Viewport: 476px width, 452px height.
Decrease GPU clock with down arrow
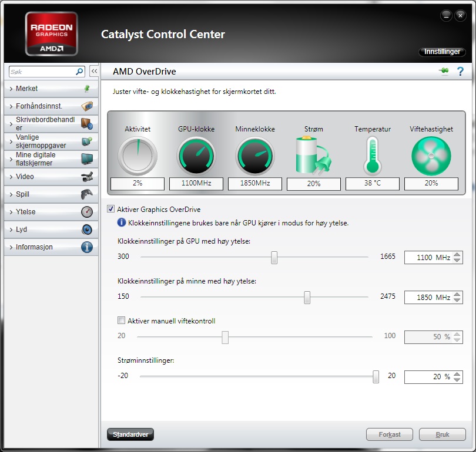tap(457, 261)
